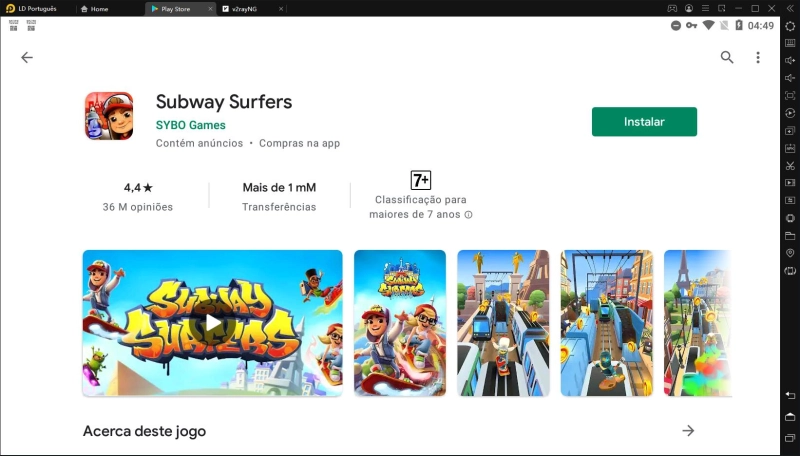Viewport: 800px width, 456px height.
Task: Open the keyboard mapping sidebar icon
Action: point(790,44)
